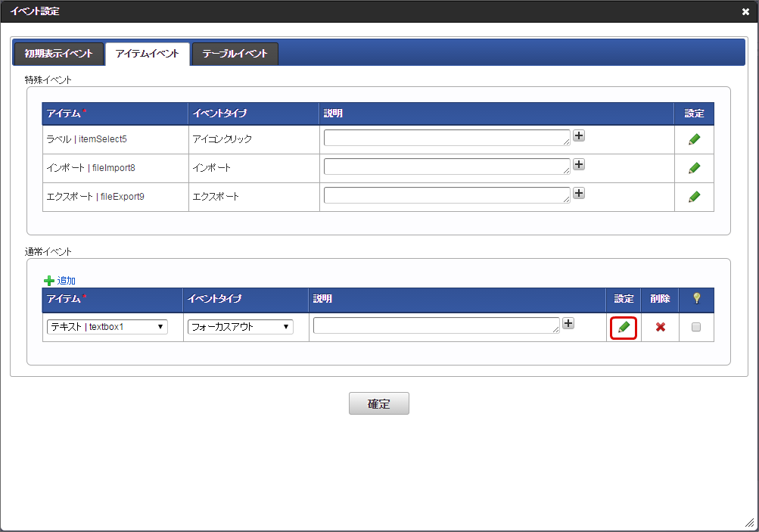Switch to the 初期表示イベント tab
Screen dimensions: 759x532
point(58,54)
